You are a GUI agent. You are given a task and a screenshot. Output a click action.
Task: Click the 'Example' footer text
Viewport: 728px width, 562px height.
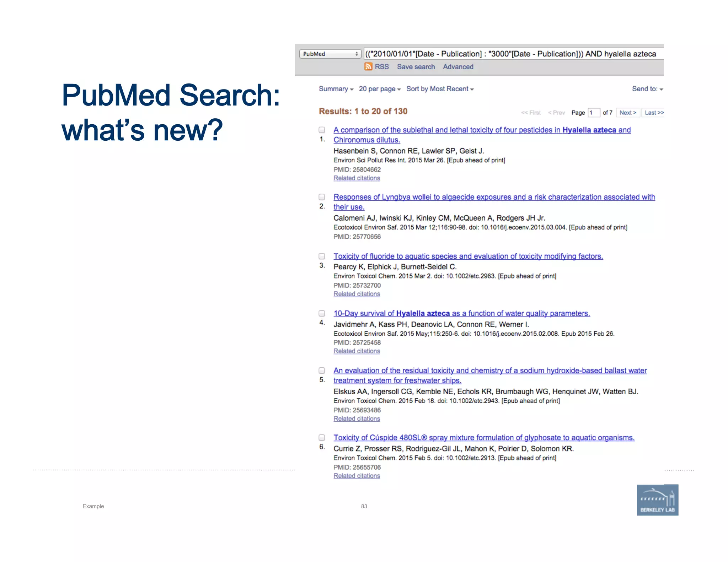click(93, 506)
